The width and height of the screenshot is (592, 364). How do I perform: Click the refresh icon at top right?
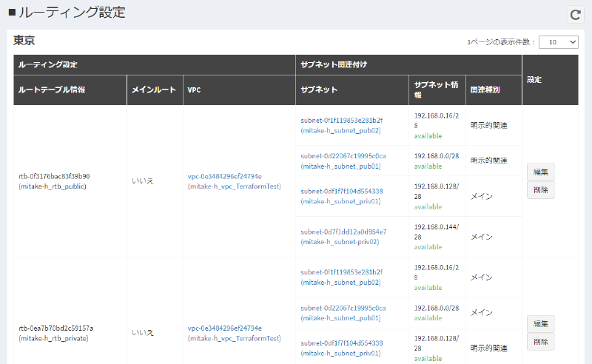pyautogui.click(x=575, y=15)
